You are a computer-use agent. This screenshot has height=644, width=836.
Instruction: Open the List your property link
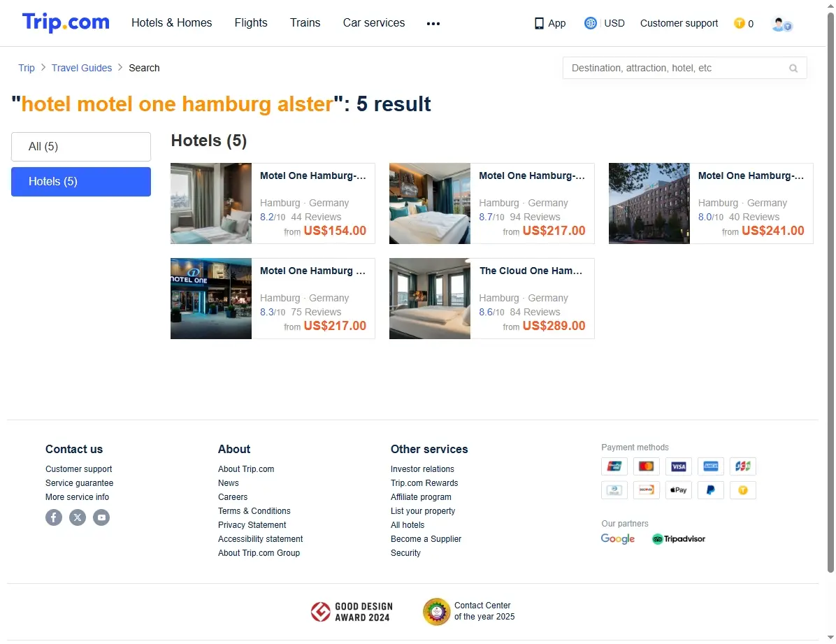pyautogui.click(x=423, y=511)
